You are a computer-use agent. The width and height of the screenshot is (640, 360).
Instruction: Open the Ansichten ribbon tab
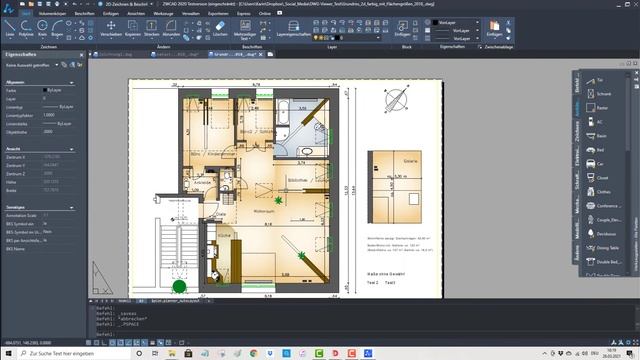click(x=136, y=13)
